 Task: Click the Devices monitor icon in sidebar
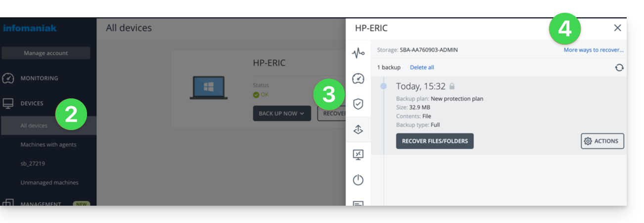[x=8, y=103]
